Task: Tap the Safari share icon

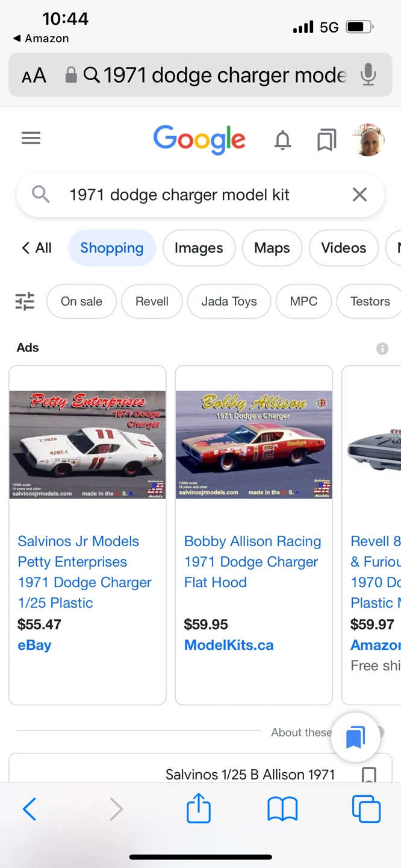Action: tap(198, 808)
